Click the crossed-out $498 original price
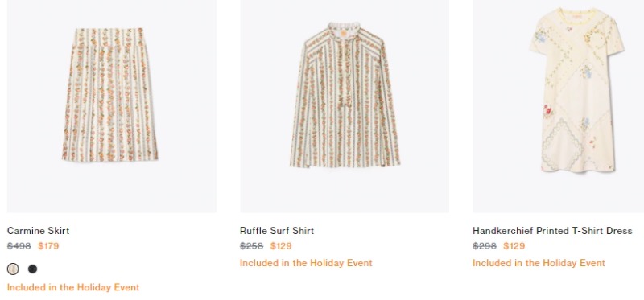 tap(19, 246)
